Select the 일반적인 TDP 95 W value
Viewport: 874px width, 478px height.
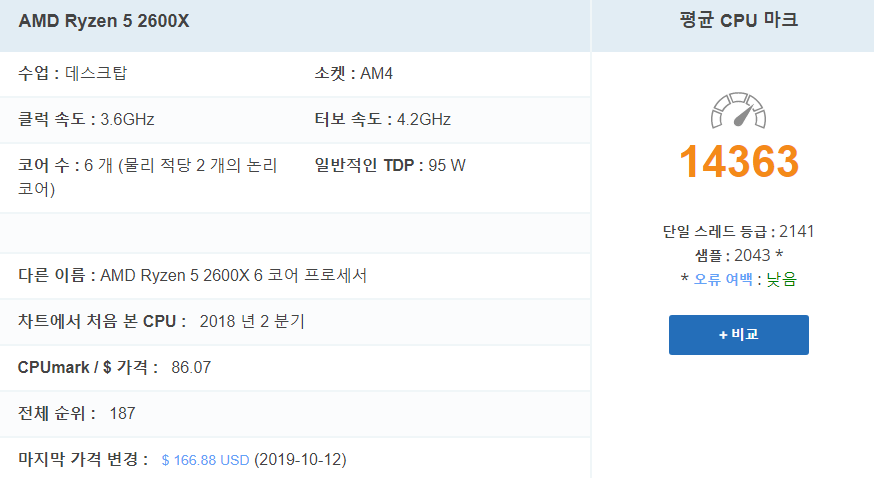coord(390,165)
